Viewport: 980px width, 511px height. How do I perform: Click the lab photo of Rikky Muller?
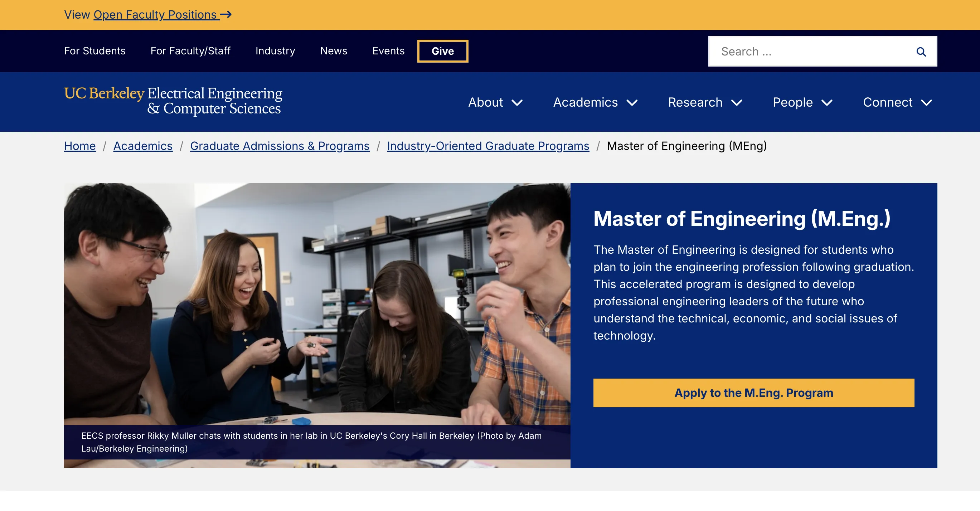(317, 304)
